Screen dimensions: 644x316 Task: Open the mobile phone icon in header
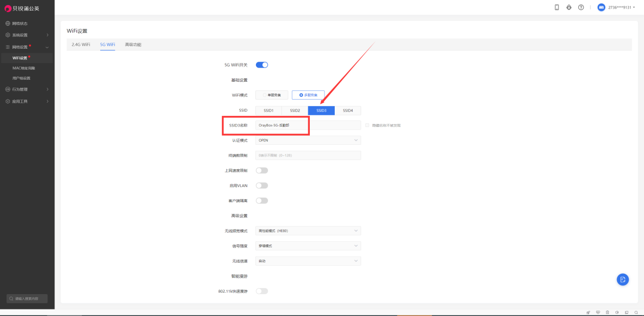pos(557,7)
